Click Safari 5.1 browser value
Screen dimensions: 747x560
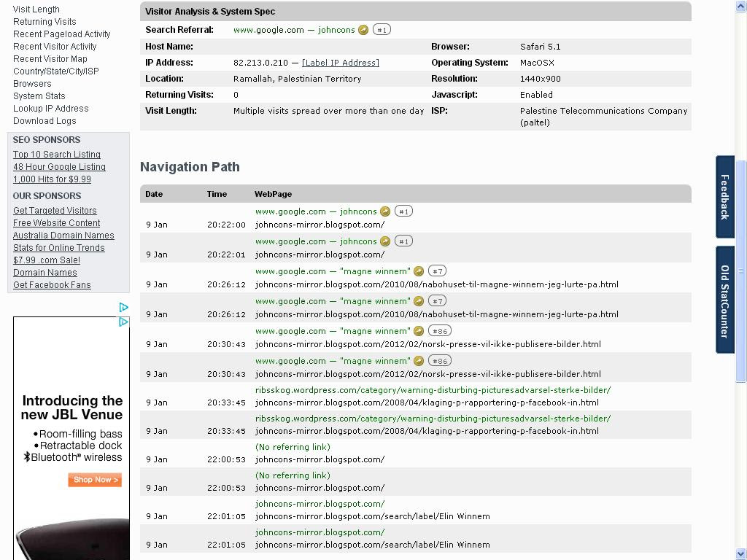[x=541, y=47]
